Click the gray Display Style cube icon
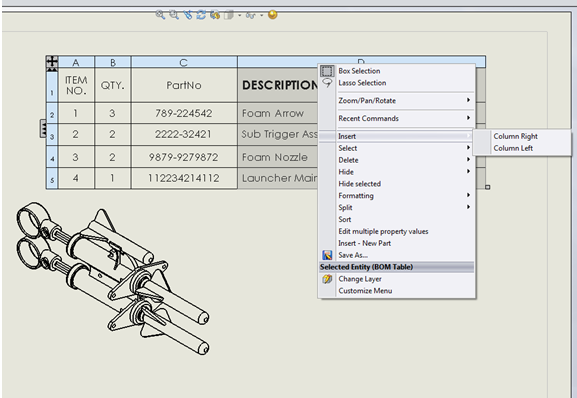Screen dimensions: 577x398 coord(229,15)
